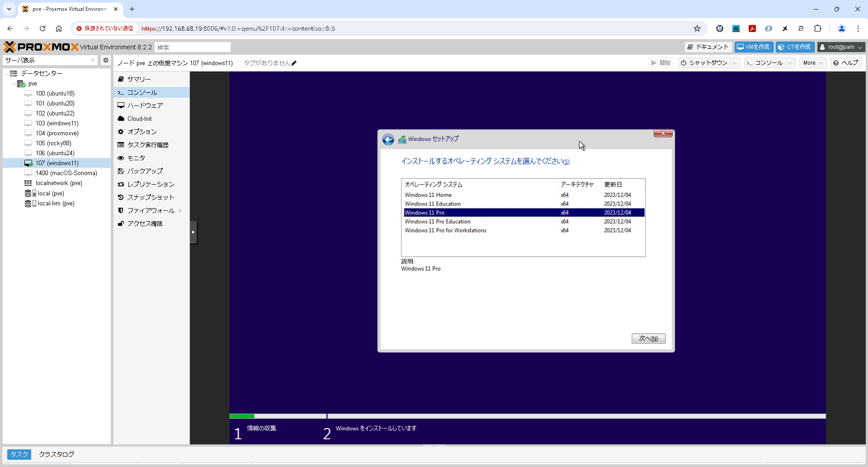868x467 pixels.
Task: Click the Proxmox logo icon
Action: click(41, 47)
